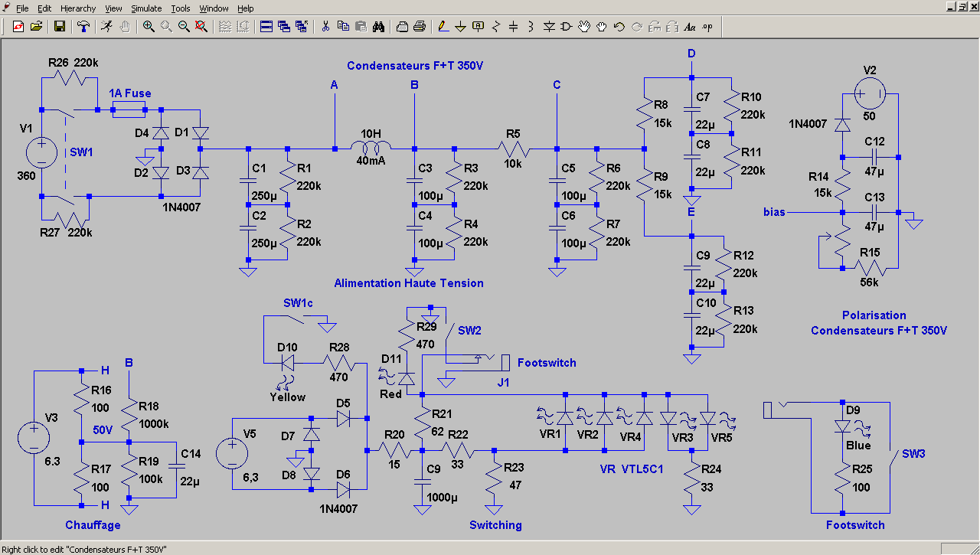Select the Text 'Aa' tool

coord(689,26)
